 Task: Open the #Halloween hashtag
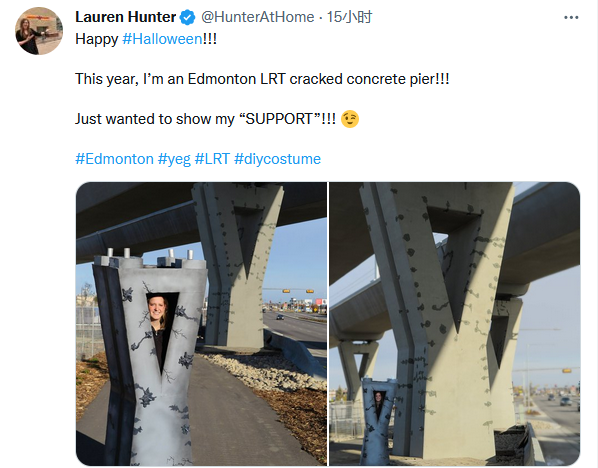162,39
